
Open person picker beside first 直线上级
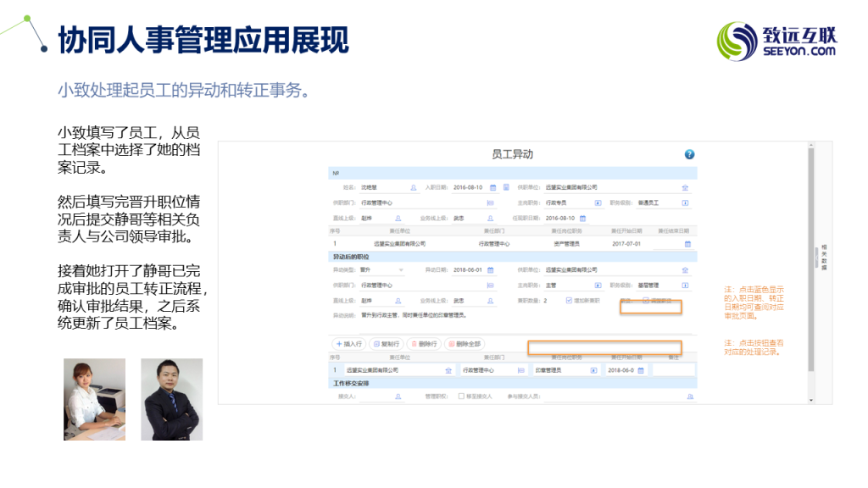[398, 218]
